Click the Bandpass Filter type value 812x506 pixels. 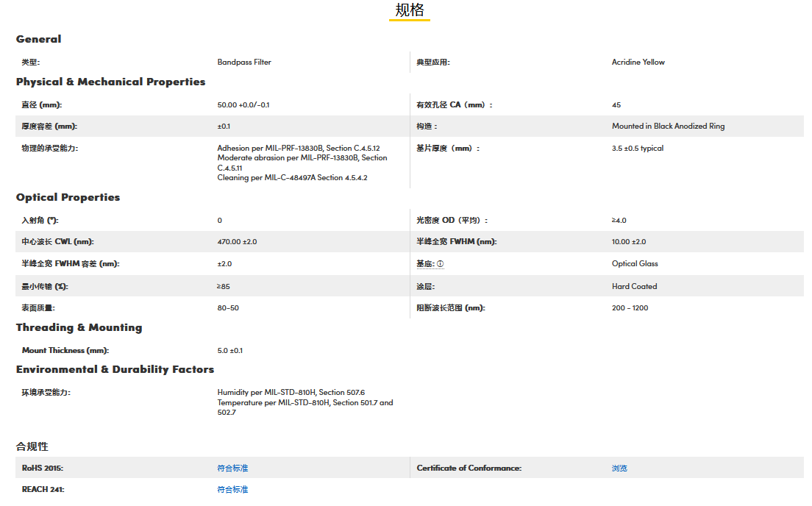pyautogui.click(x=244, y=63)
